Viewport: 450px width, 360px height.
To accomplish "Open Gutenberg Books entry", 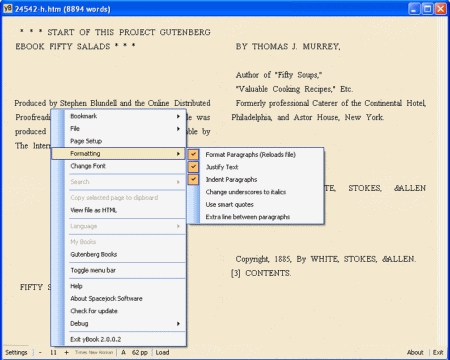I will click(118, 254).
